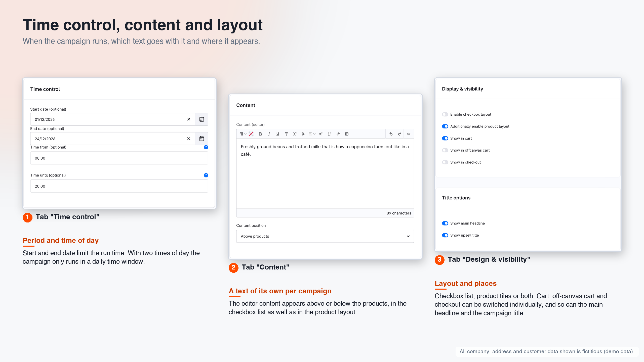Open the Content position dropdown
The width and height of the screenshot is (644, 362).
[x=325, y=236]
